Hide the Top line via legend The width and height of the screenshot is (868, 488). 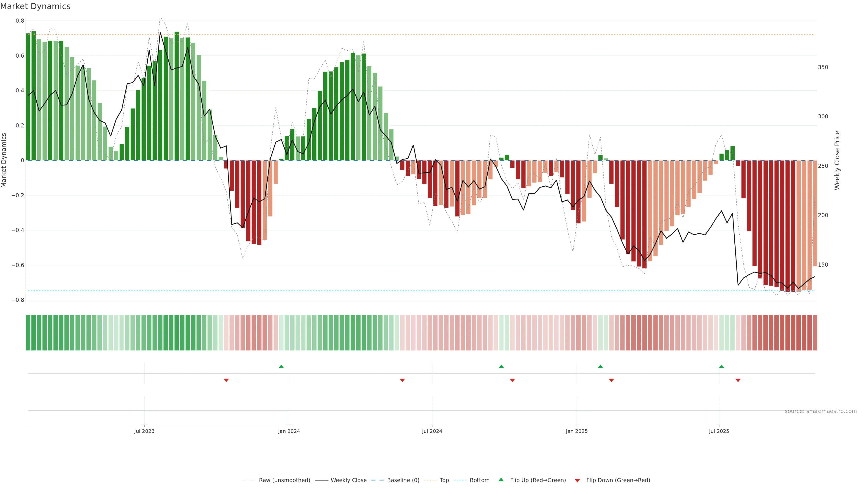pyautogui.click(x=444, y=480)
